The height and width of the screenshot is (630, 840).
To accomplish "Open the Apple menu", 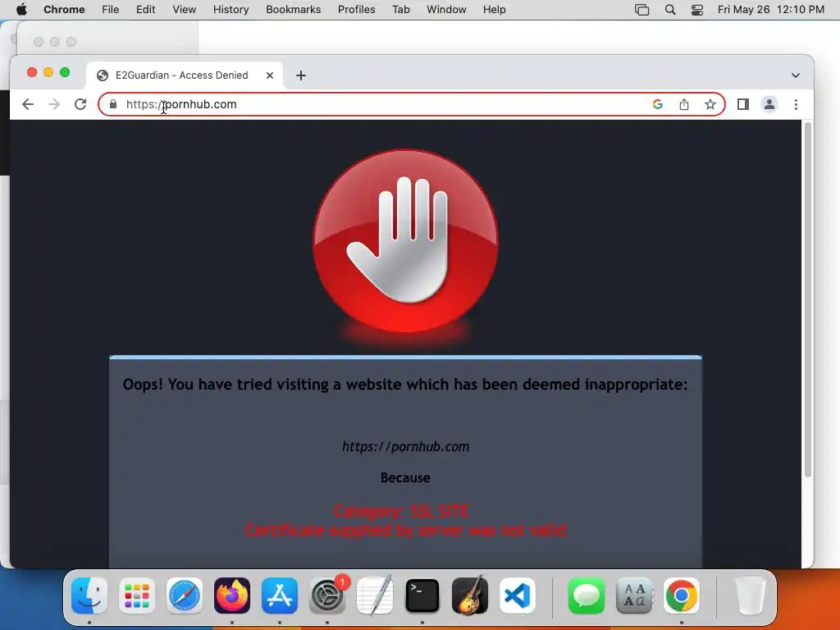I will click(21, 10).
